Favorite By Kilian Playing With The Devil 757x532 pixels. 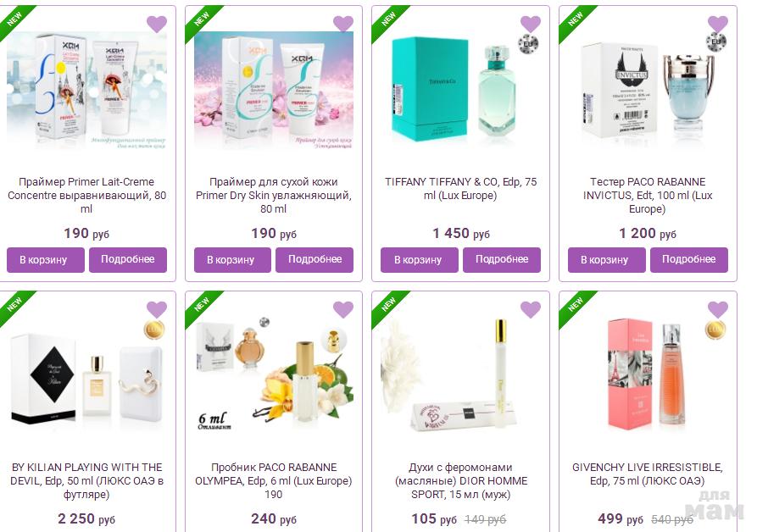point(157,310)
